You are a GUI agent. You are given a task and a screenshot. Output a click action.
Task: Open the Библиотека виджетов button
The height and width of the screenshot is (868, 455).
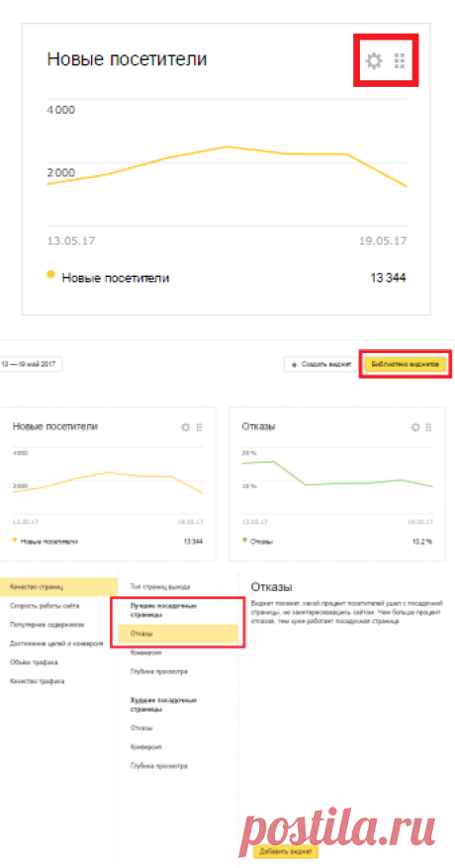[406, 364]
